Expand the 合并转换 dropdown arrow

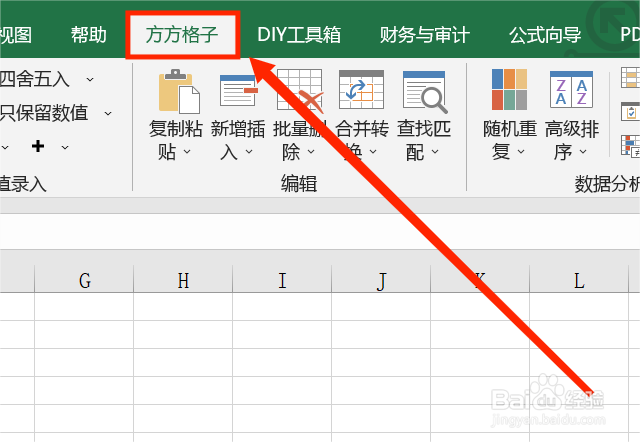click(x=373, y=152)
